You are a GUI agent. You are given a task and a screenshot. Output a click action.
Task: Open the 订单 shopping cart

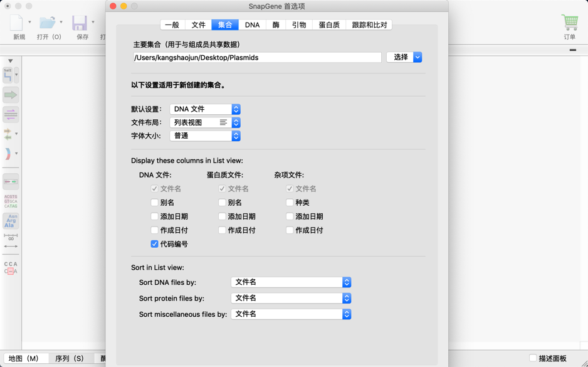click(569, 23)
